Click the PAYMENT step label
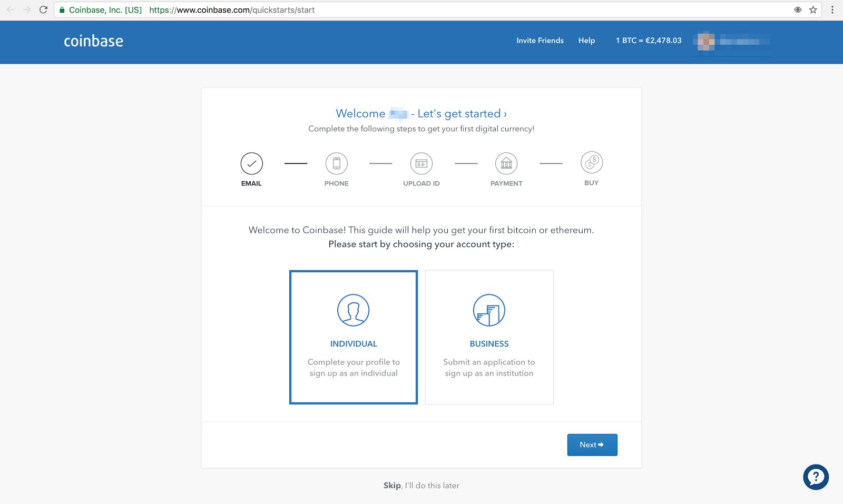Screen dimensions: 843x504 click(506, 184)
